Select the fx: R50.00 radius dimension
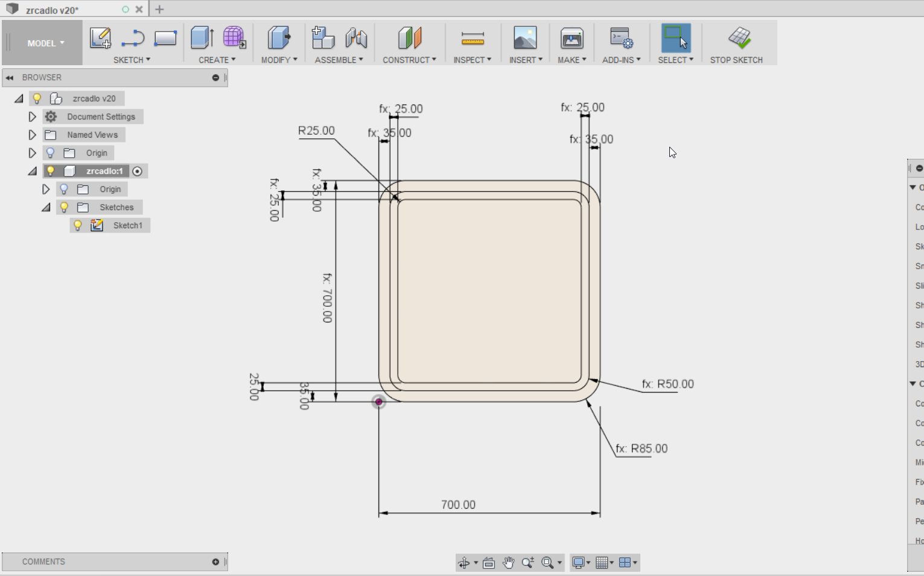The width and height of the screenshot is (924, 576). (668, 384)
